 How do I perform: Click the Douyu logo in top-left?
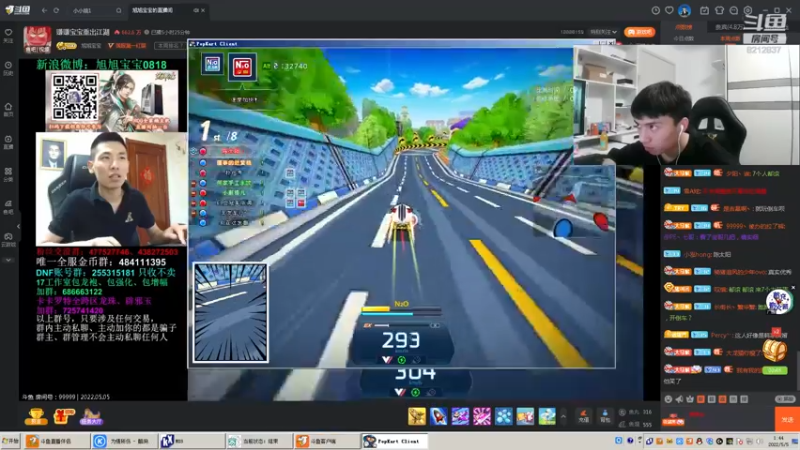[x=17, y=10]
